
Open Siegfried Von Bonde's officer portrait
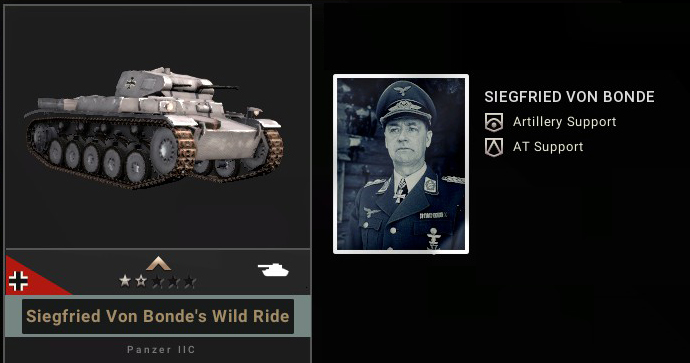(x=401, y=164)
